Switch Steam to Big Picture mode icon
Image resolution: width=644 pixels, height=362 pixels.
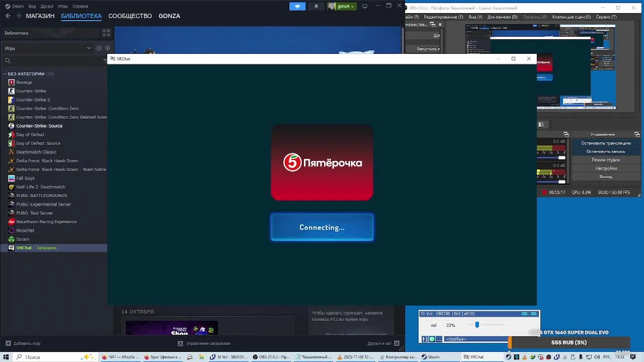tap(365, 6)
